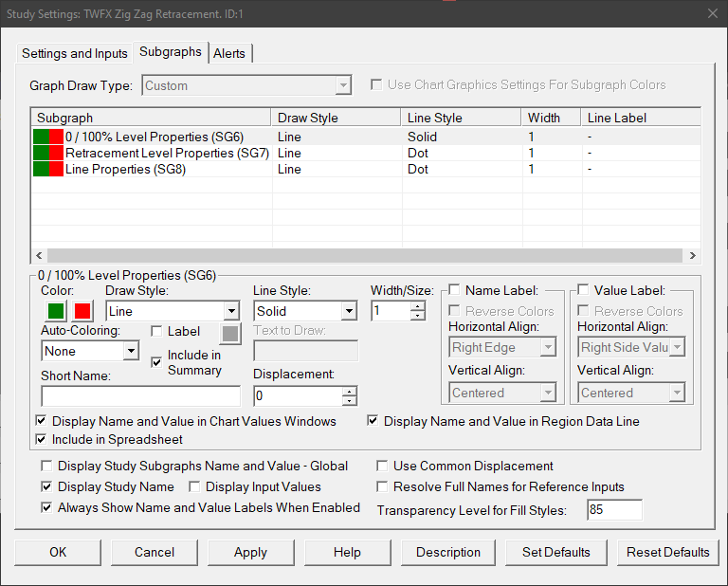Click the gray label color button

click(229, 333)
